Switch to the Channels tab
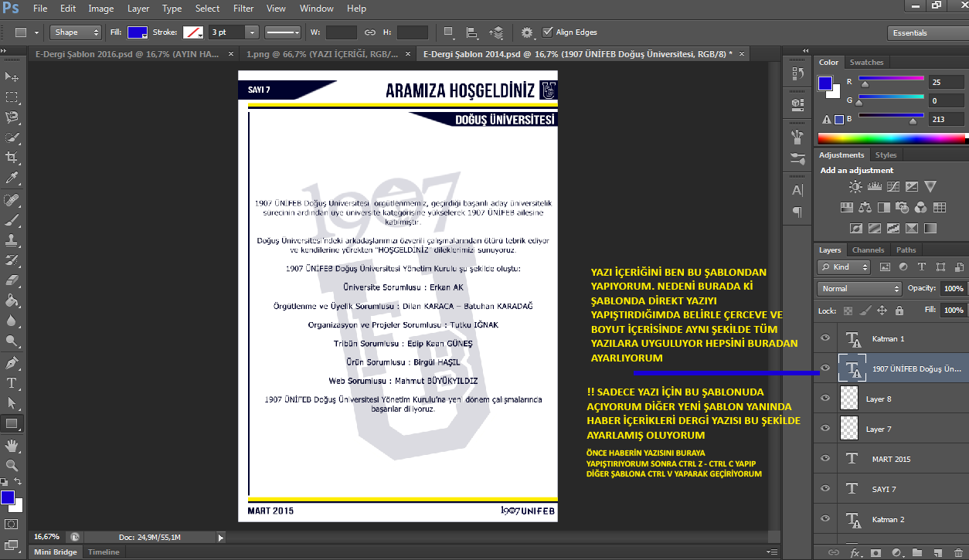The width and height of the screenshot is (969, 560). (x=868, y=250)
